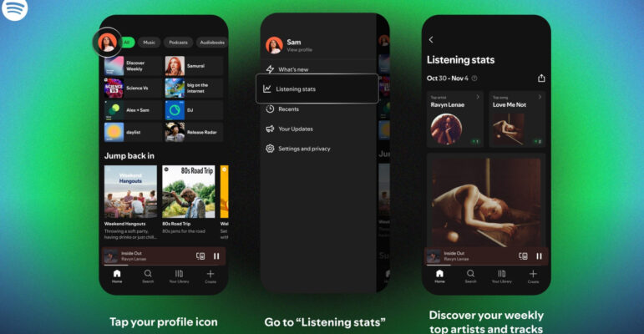The width and height of the screenshot is (644, 334).
Task: Expand the Ravyn Lenae top artist card
Action: [478, 97]
